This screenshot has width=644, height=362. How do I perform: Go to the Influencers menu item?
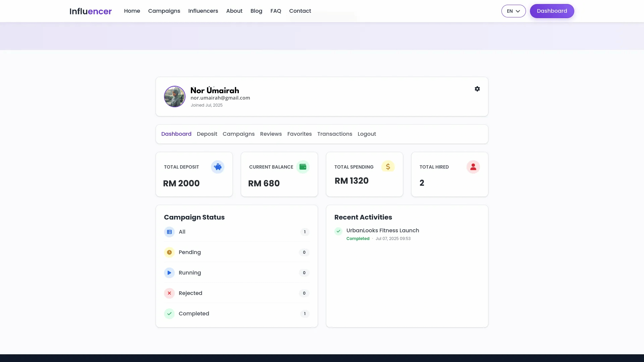(x=203, y=11)
